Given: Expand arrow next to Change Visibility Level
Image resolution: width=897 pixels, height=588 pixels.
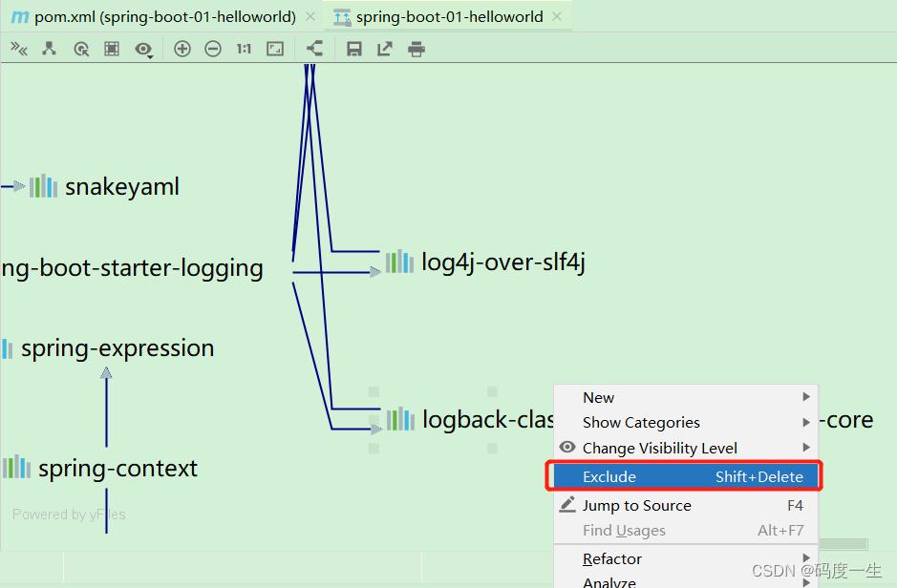Looking at the screenshot, I should coord(806,448).
